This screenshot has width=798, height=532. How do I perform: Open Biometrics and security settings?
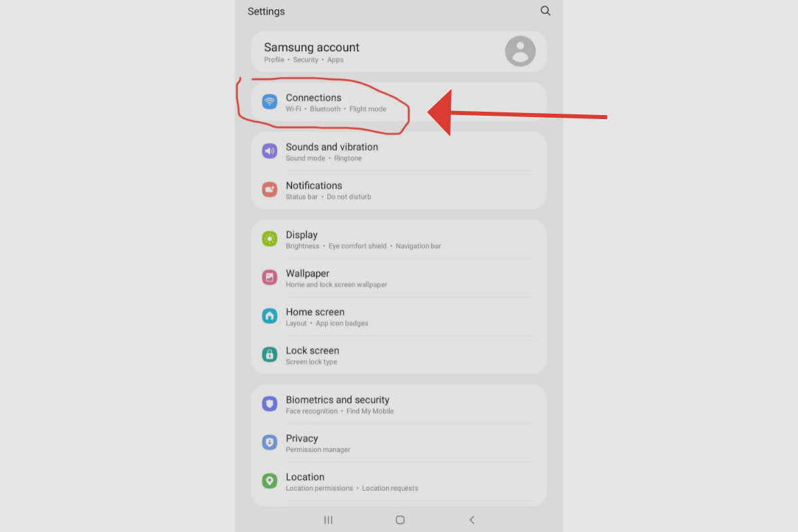[x=399, y=404]
